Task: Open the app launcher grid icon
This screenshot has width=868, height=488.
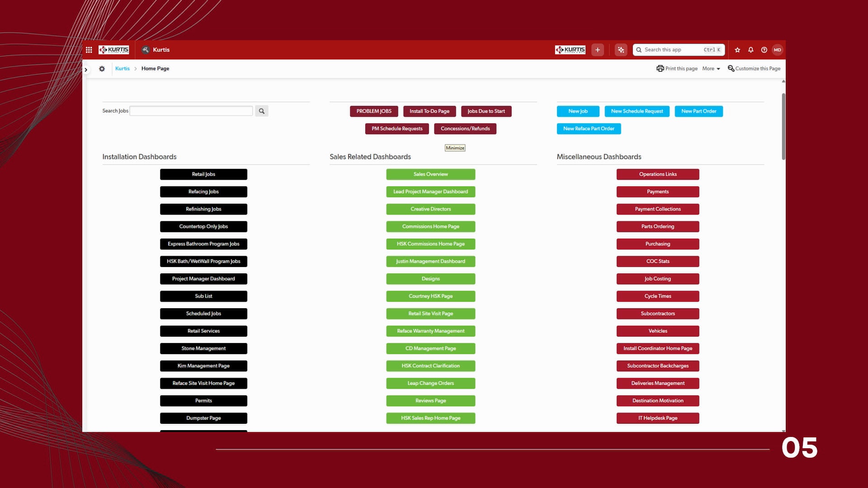Action: pos(89,50)
